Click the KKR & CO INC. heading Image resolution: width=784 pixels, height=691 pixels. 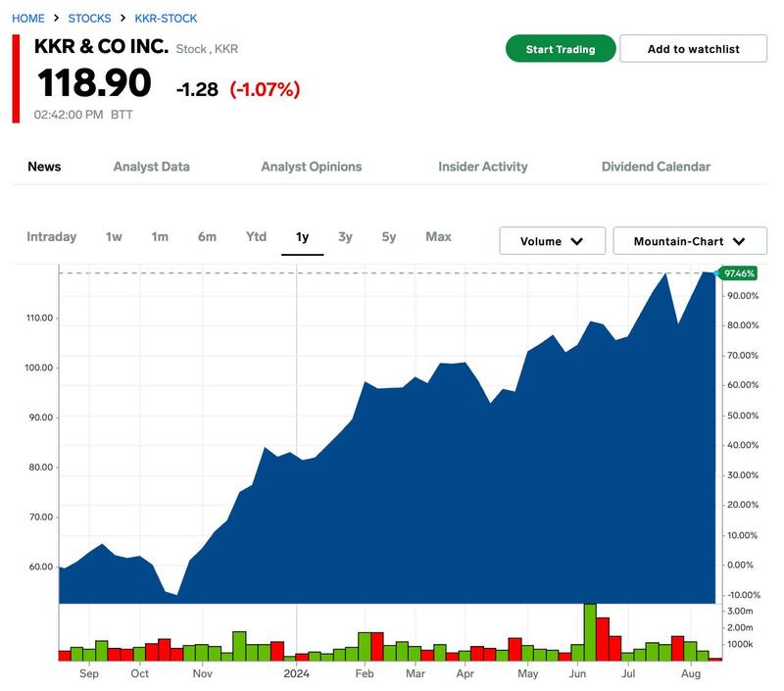(102, 46)
